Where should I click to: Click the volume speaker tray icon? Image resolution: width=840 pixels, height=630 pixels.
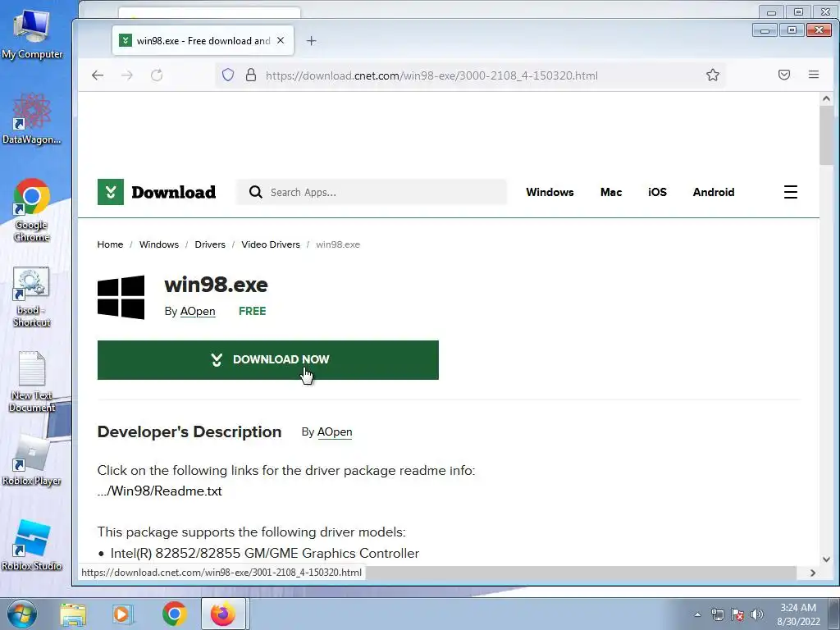click(x=757, y=614)
